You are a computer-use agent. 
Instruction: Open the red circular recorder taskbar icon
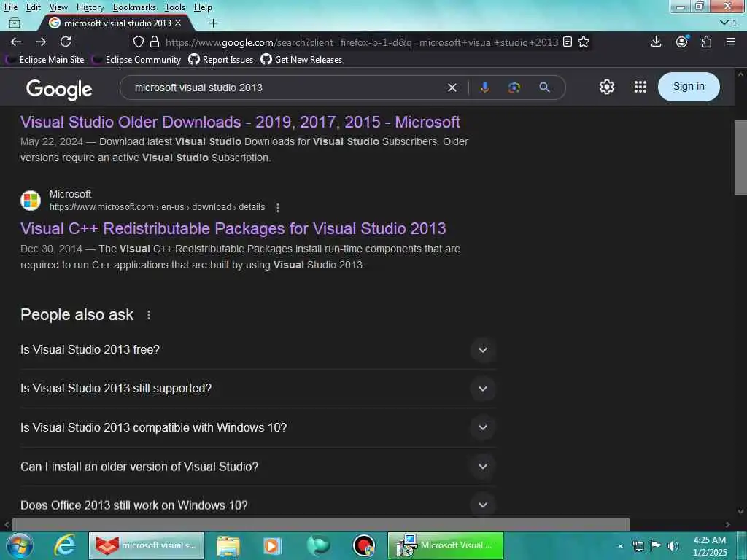[364, 545]
